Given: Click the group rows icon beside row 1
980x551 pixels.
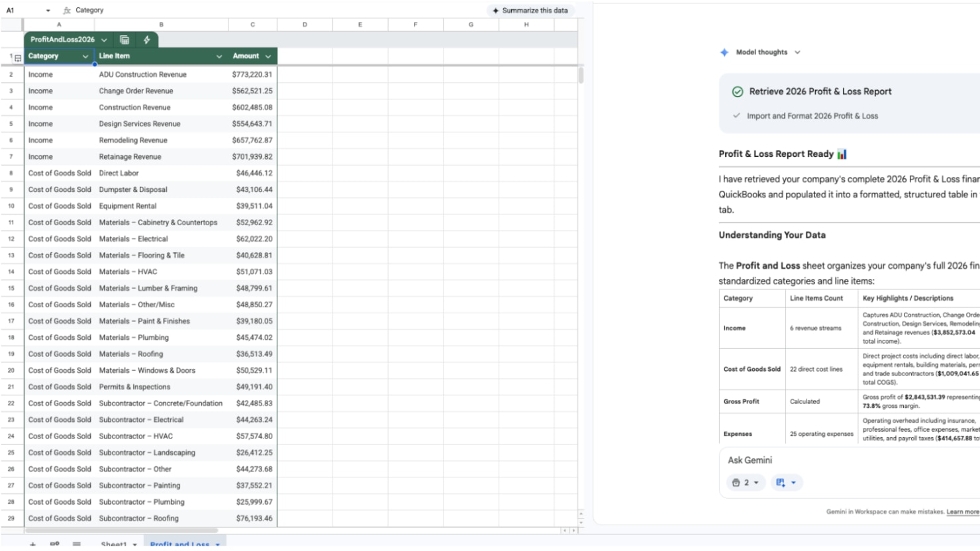Looking at the screenshot, I should coord(18,58).
